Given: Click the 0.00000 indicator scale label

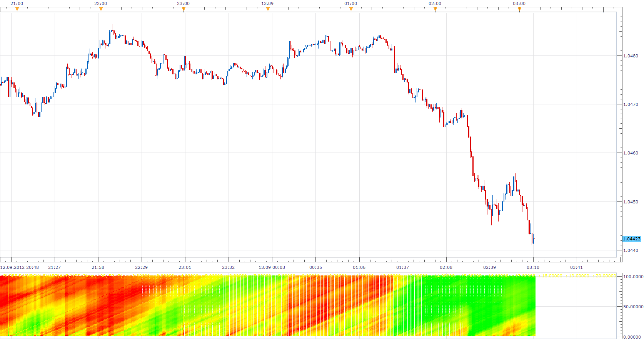Looking at the screenshot, I should pos(632,337).
